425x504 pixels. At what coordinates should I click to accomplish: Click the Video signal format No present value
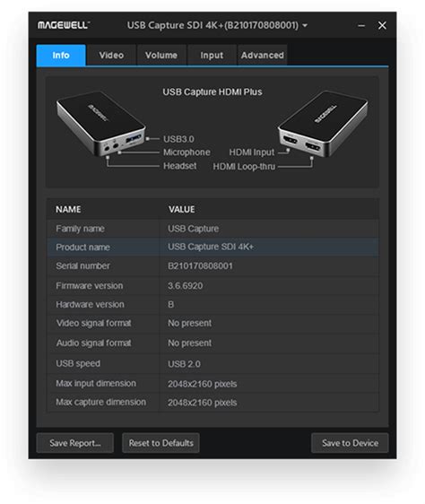189,323
